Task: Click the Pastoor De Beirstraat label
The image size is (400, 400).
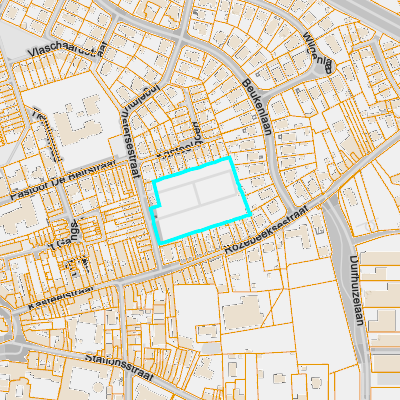Action: [63, 180]
